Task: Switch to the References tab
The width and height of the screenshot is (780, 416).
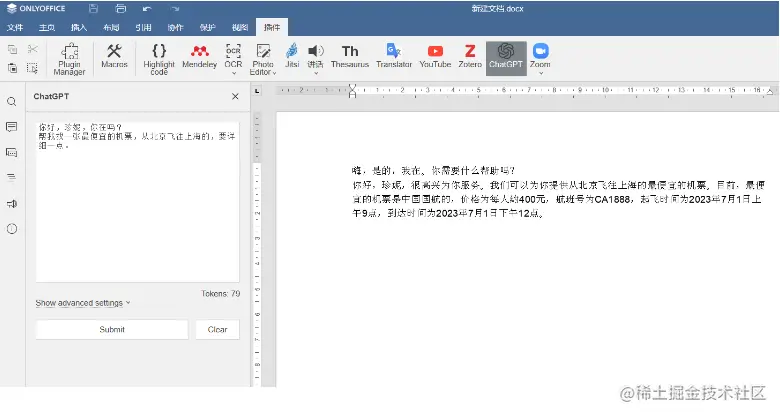Action: pos(143,27)
